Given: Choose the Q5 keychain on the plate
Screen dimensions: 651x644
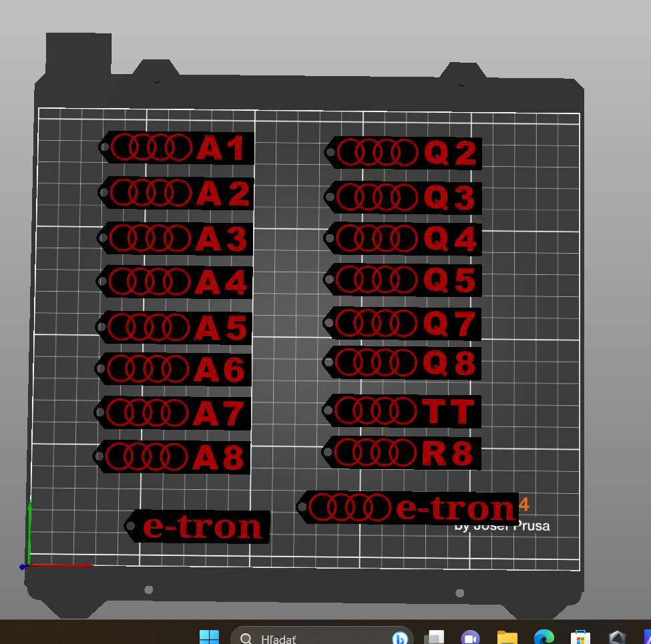Looking at the screenshot, I should (404, 280).
